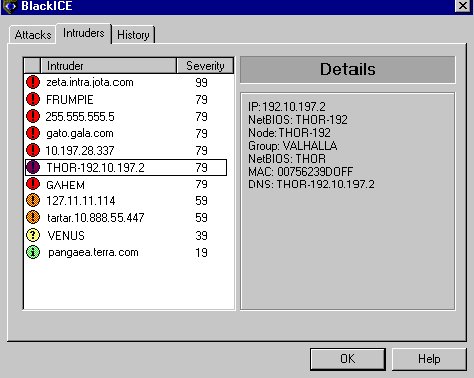This screenshot has width=474, height=378.
Task: Sort list by Severity column header
Action: (x=205, y=66)
